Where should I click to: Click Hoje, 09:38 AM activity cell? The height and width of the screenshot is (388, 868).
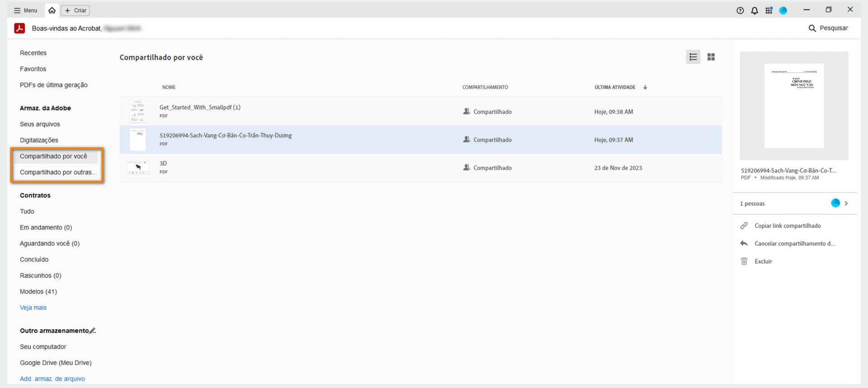coord(613,112)
